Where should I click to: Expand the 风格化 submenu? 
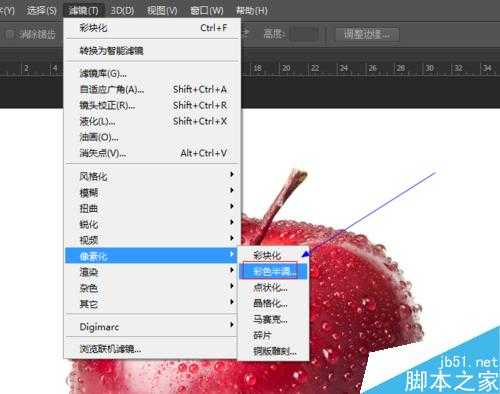point(152,176)
